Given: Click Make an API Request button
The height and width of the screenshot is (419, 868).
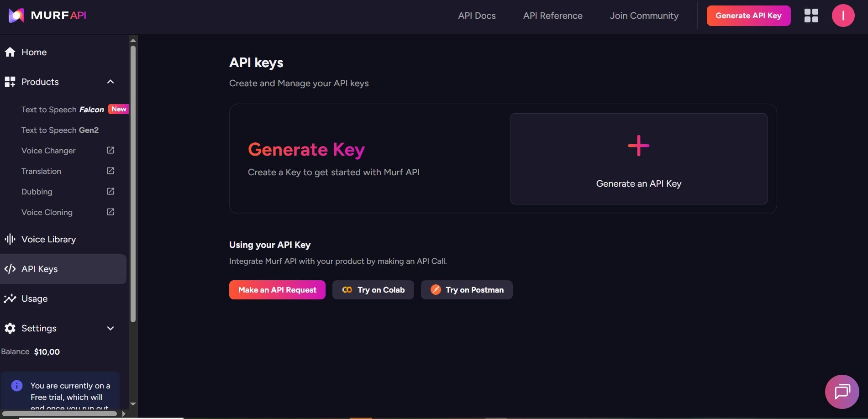Looking at the screenshot, I should coord(277,290).
